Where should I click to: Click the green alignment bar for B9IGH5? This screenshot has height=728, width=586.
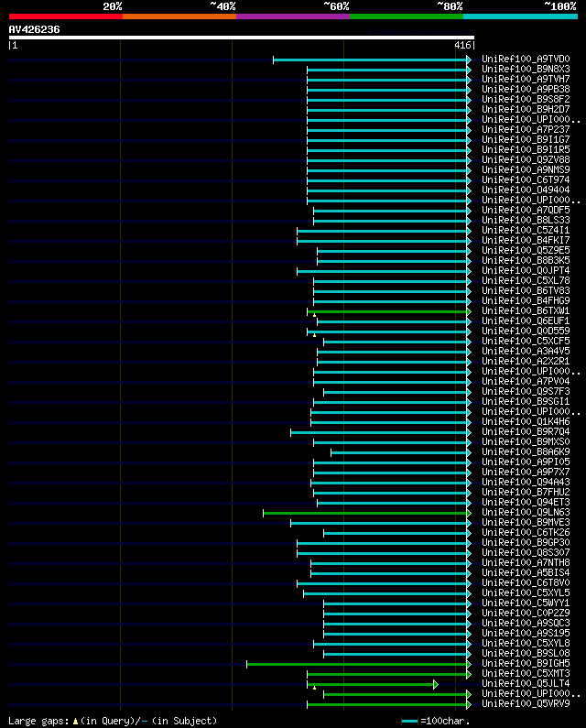(x=359, y=665)
